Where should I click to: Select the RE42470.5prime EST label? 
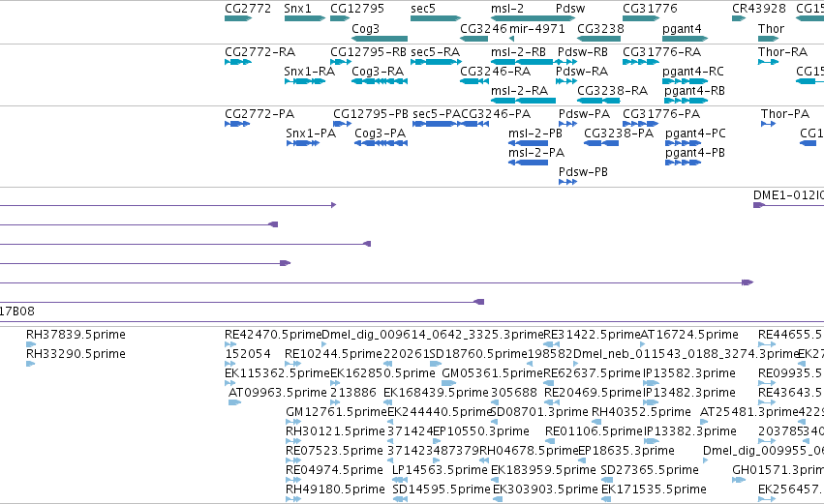click(x=273, y=335)
